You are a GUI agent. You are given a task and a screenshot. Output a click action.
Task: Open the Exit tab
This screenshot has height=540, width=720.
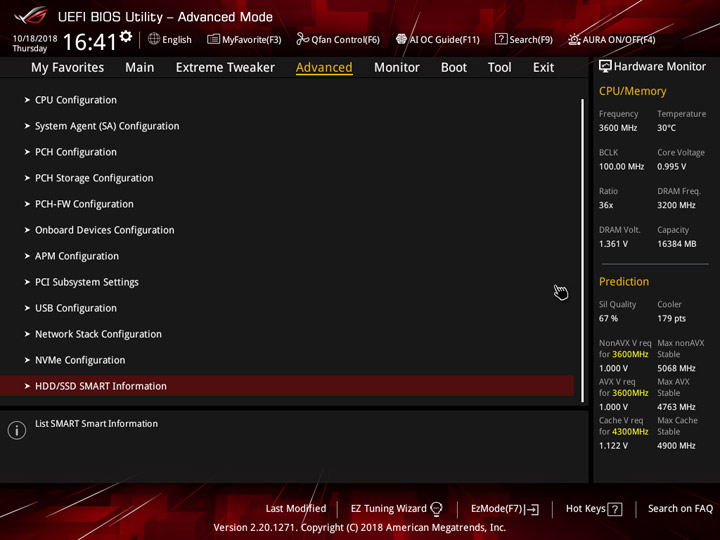543,68
